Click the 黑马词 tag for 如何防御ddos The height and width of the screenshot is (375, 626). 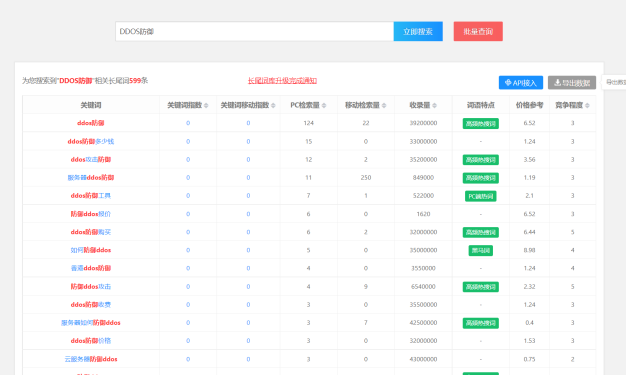[x=481, y=250]
